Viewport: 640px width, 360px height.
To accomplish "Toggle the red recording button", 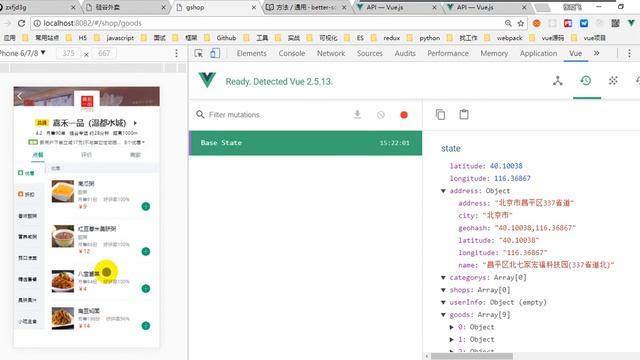I will 404,115.
